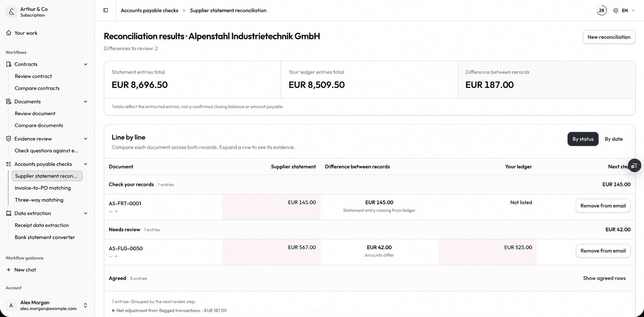Click the globe language icon
Image resolution: width=644 pixels, height=317 pixels.
tap(616, 10)
